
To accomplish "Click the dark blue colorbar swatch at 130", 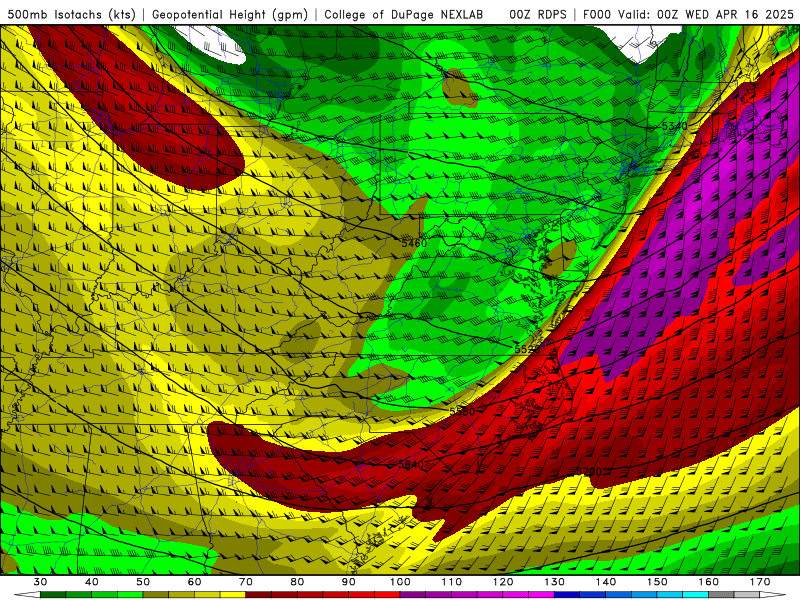I will (x=567, y=595).
